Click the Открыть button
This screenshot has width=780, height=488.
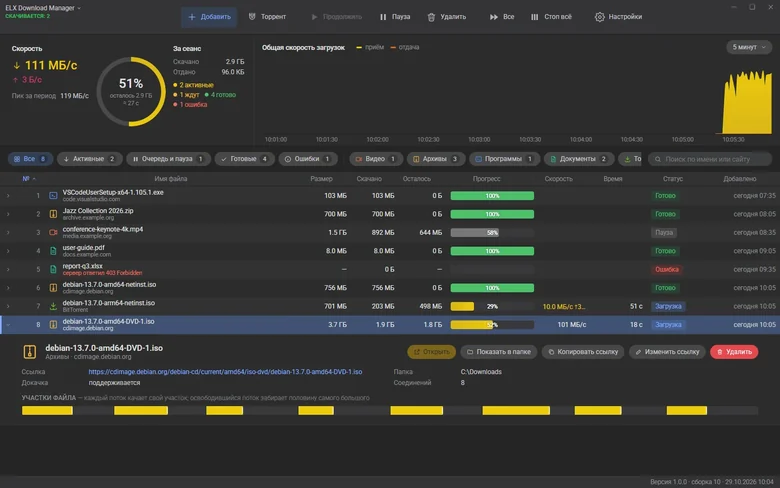[x=431, y=352]
